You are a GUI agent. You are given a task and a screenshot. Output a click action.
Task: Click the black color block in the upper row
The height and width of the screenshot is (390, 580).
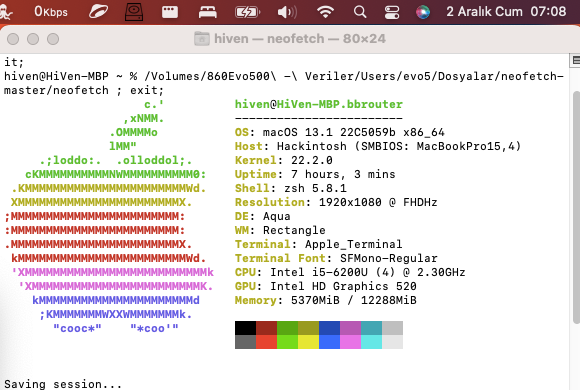click(x=245, y=328)
